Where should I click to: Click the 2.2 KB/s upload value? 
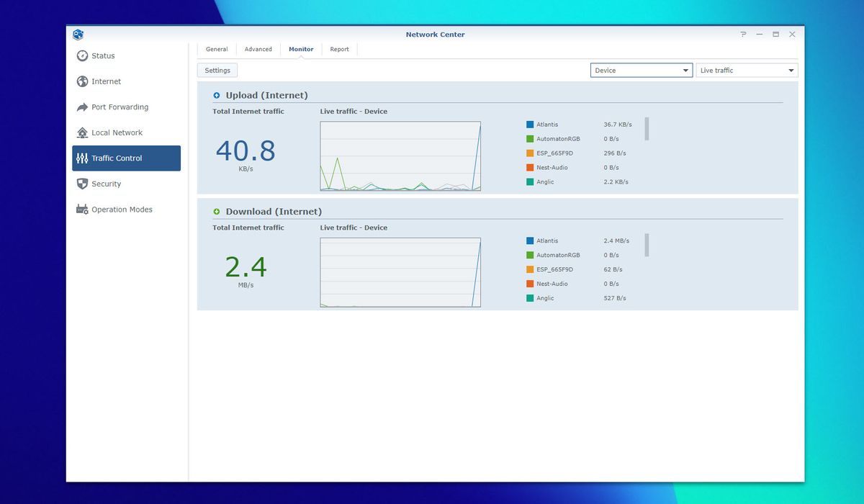(x=616, y=182)
